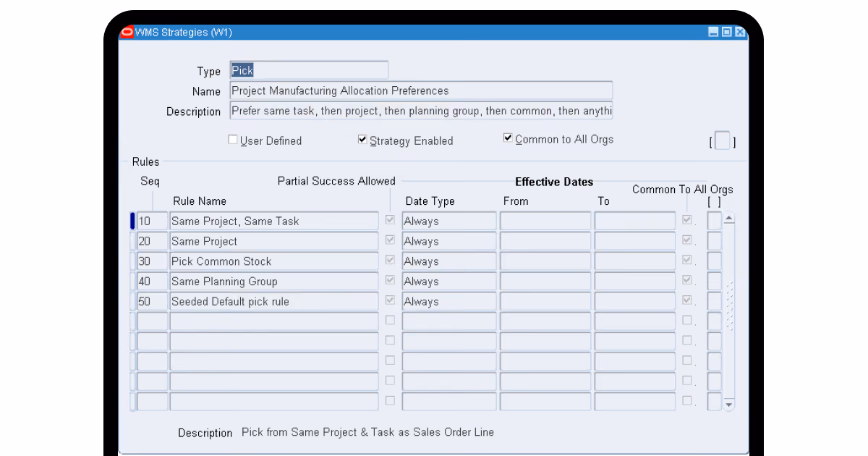The image size is (868, 456).
Task: Click the first empty Rule Name field
Action: [x=273, y=321]
